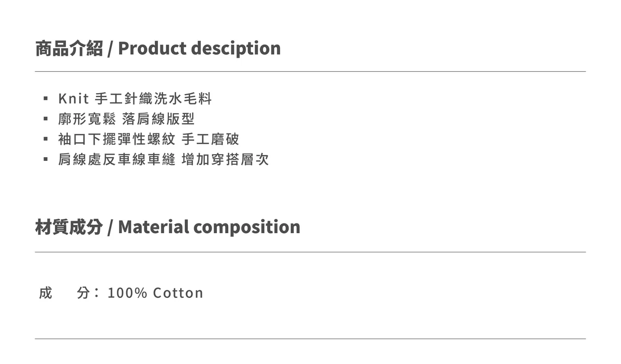Click the 材質成分 heading text
Image resolution: width=621 pixels, height=364 pixels.
tap(69, 227)
